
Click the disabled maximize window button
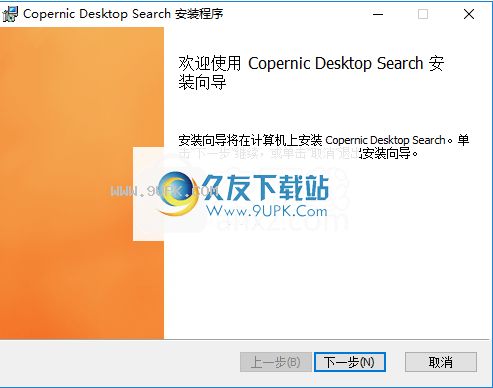point(423,14)
